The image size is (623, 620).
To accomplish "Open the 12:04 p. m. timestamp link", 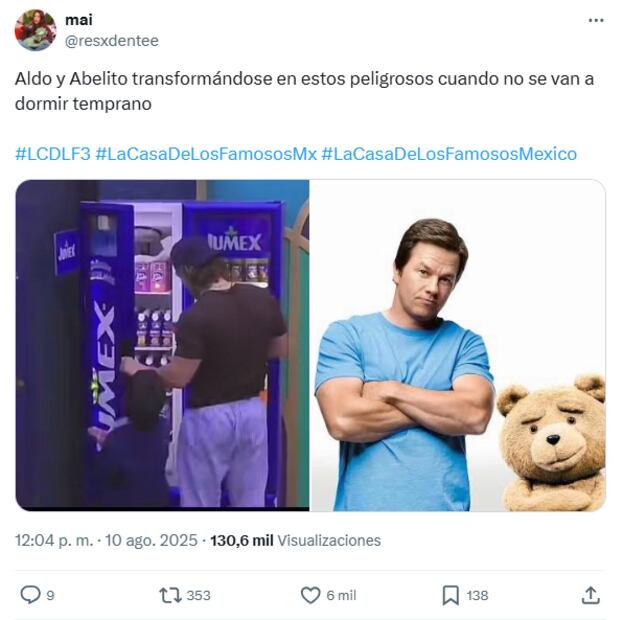I will [54, 541].
